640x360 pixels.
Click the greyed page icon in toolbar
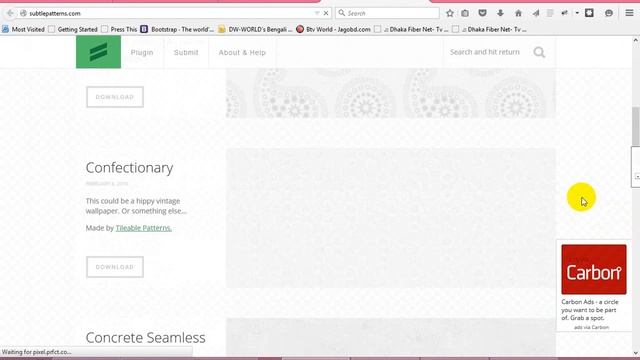550,13
